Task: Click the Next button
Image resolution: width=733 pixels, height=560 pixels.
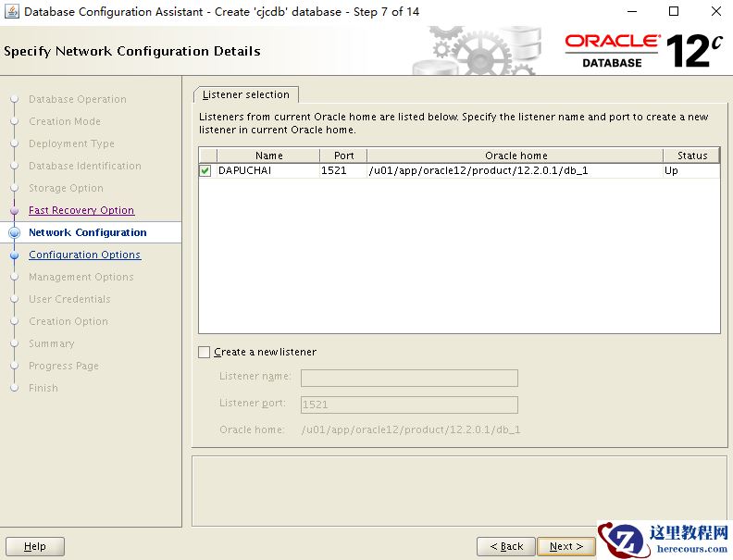Action: (x=566, y=546)
